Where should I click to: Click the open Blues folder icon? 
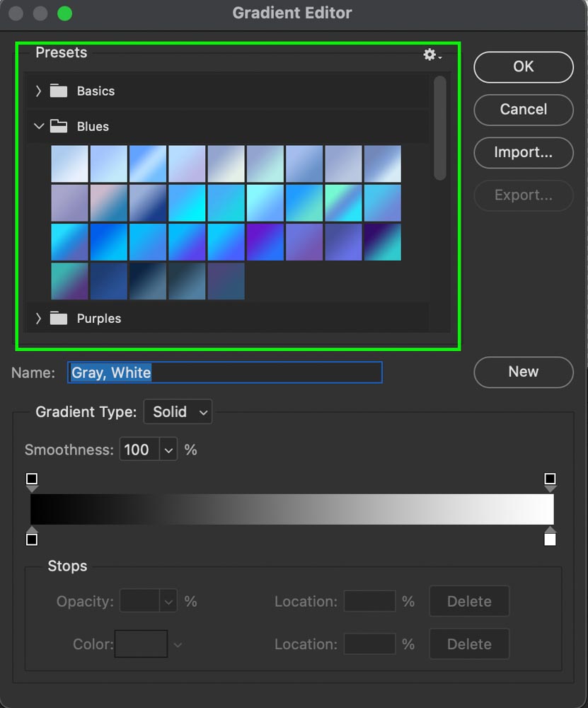click(x=59, y=127)
